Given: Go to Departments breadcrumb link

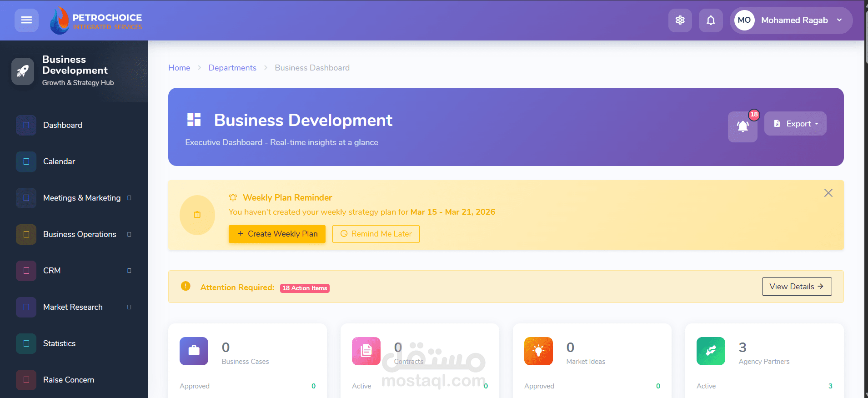Looking at the screenshot, I should [232, 68].
